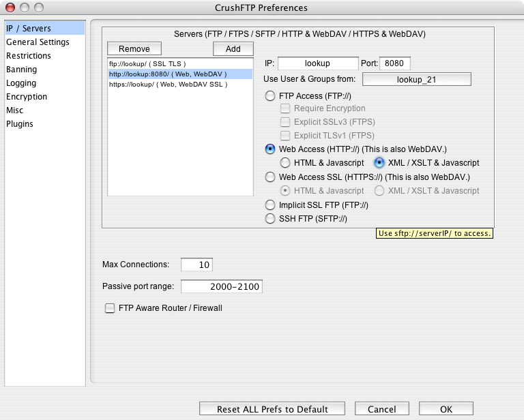The image size is (524, 420).
Task: Click the Port number field
Action: 394,63
